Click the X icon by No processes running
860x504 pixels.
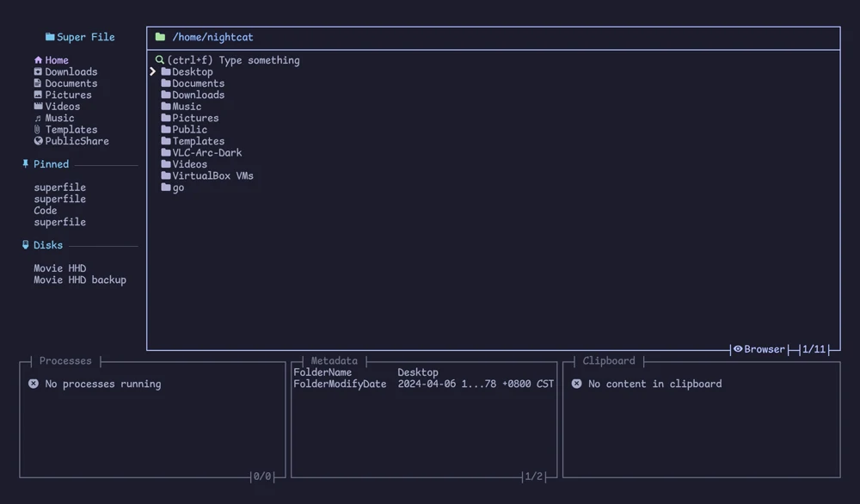[34, 384]
